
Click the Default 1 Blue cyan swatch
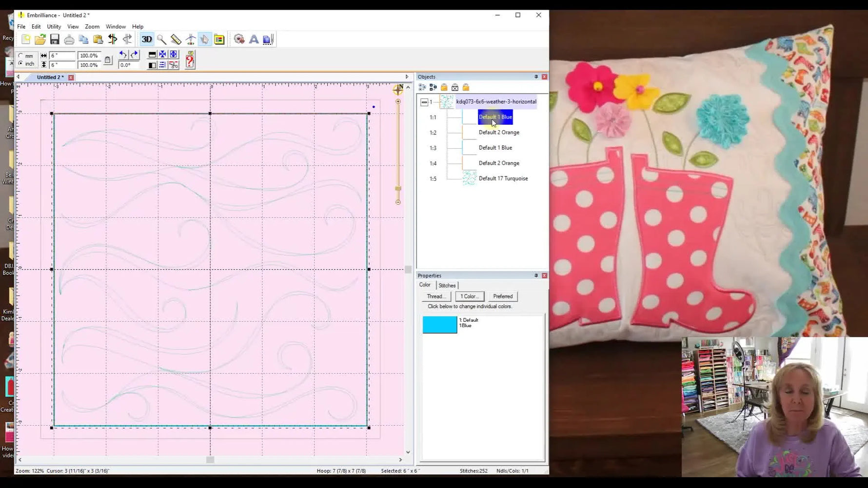pos(440,325)
